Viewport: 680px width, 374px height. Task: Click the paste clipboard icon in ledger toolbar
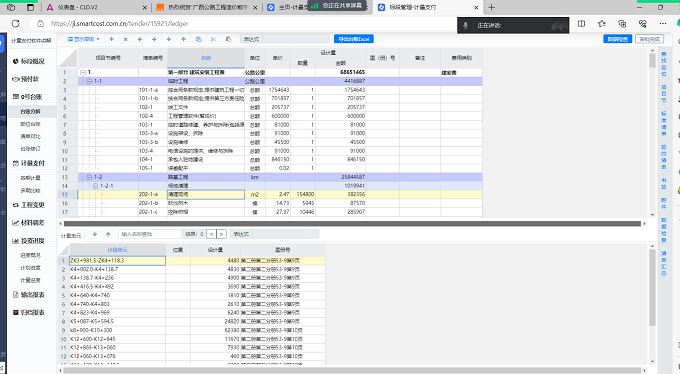[x=229, y=39]
